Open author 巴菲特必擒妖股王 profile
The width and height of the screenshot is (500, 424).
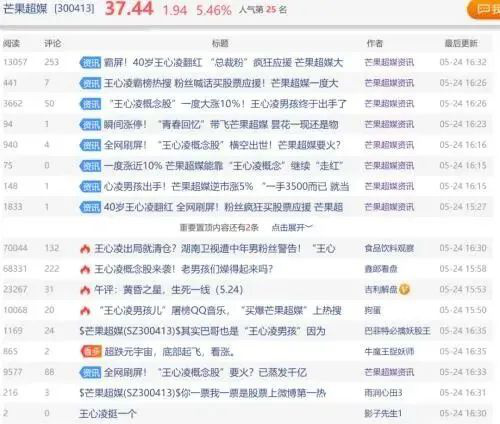[x=397, y=331]
